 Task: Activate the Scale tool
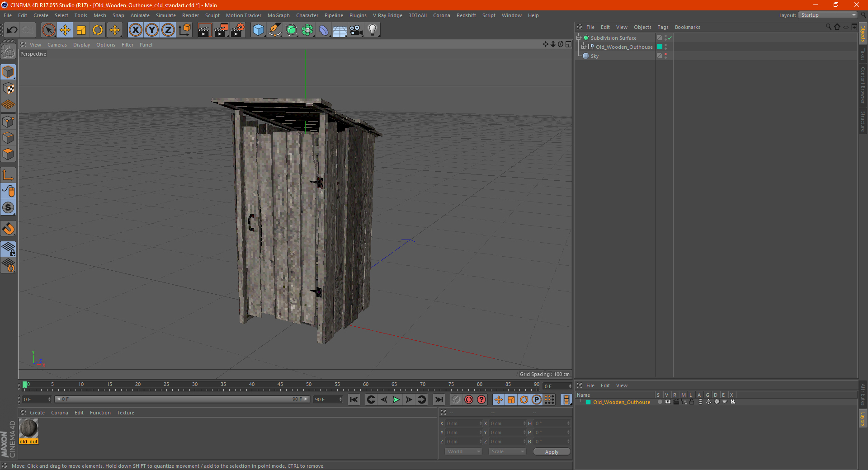click(81, 30)
